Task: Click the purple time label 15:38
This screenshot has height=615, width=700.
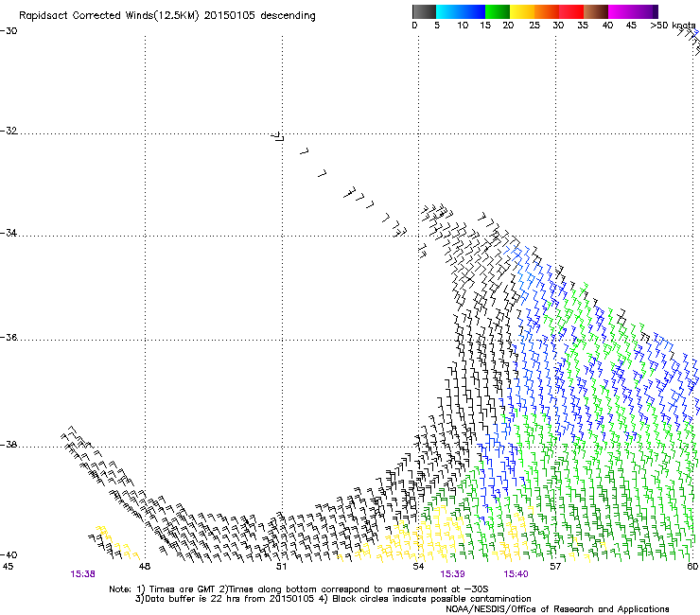Action: pyautogui.click(x=82, y=574)
